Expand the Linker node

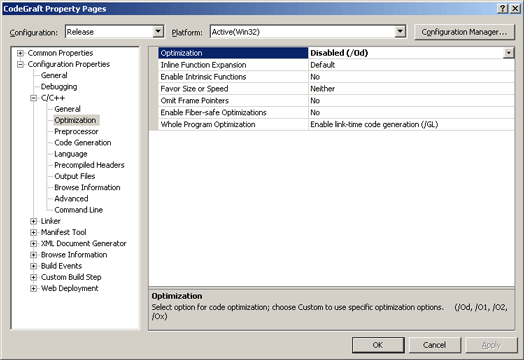click(x=33, y=221)
